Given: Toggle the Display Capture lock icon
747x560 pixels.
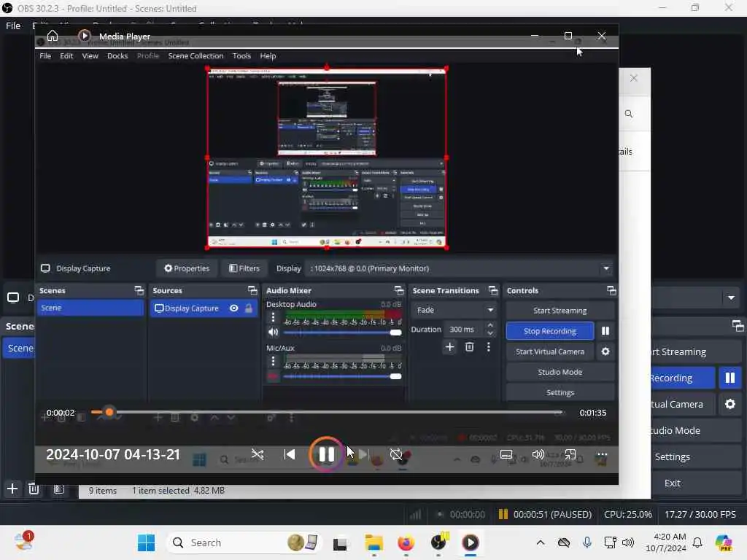Looking at the screenshot, I should 249,308.
